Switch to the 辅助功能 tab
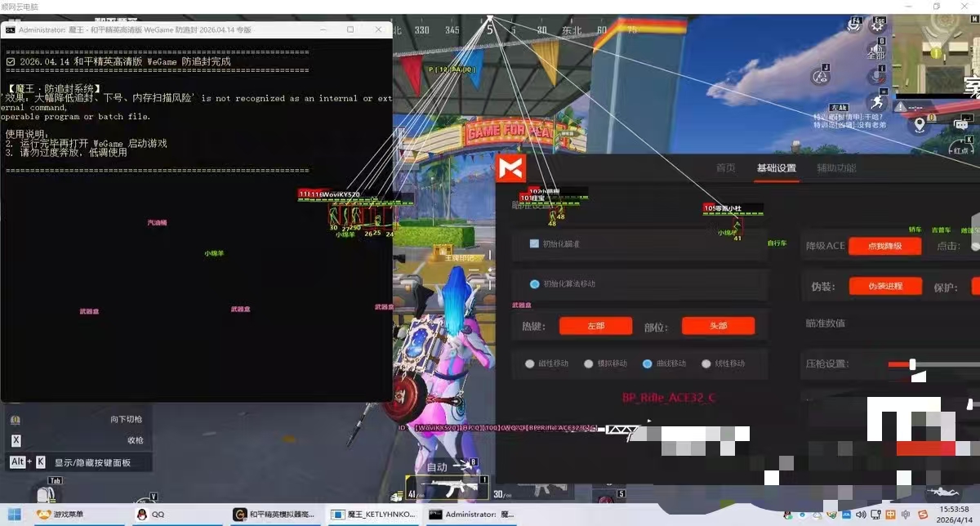This screenshot has width=980, height=526. coord(836,167)
